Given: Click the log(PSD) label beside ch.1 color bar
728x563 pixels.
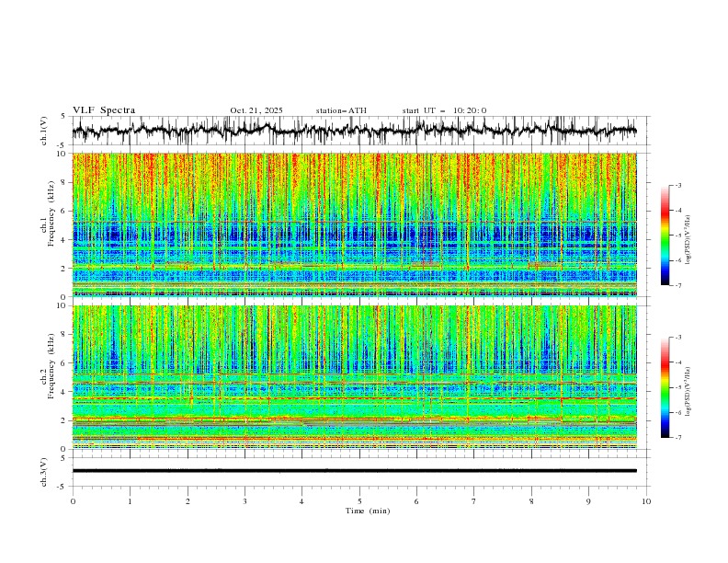Looking at the screenshot, I should 688,240.
